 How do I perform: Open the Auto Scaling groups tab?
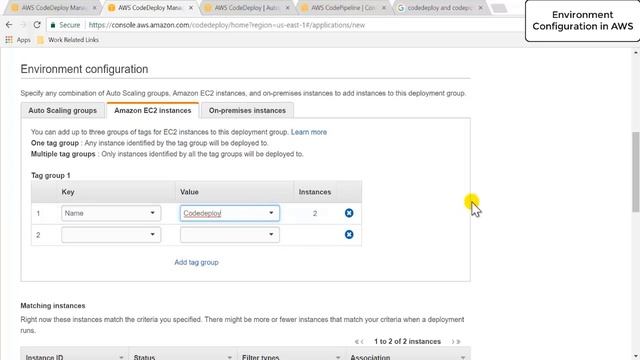coord(62,111)
